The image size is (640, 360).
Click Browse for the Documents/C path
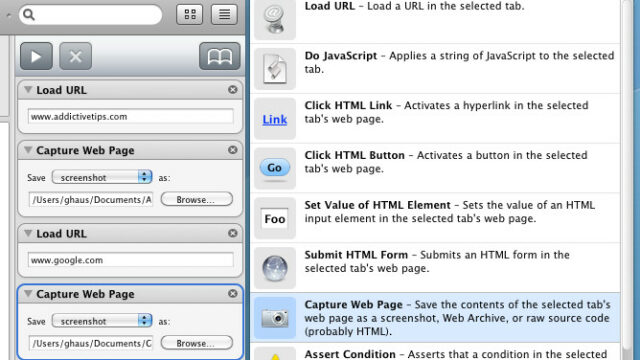point(197,343)
